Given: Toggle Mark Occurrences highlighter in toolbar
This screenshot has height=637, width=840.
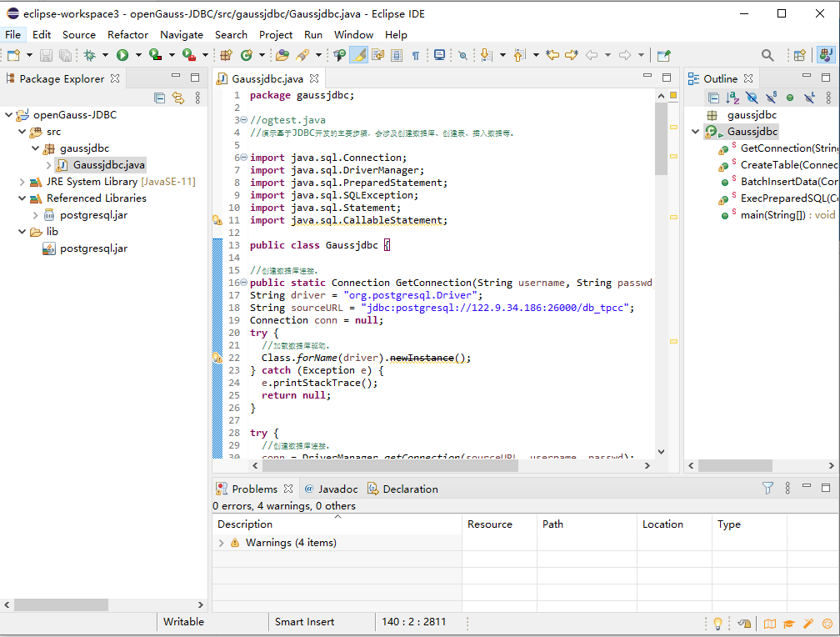Looking at the screenshot, I should pyautogui.click(x=358, y=55).
